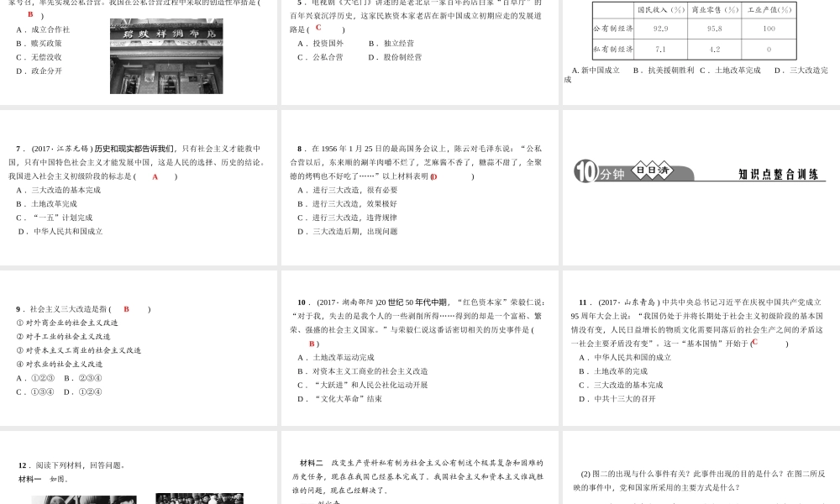Select question 7 option D 中华人民共和国成立
The height and width of the screenshot is (504, 840).
tap(60, 231)
